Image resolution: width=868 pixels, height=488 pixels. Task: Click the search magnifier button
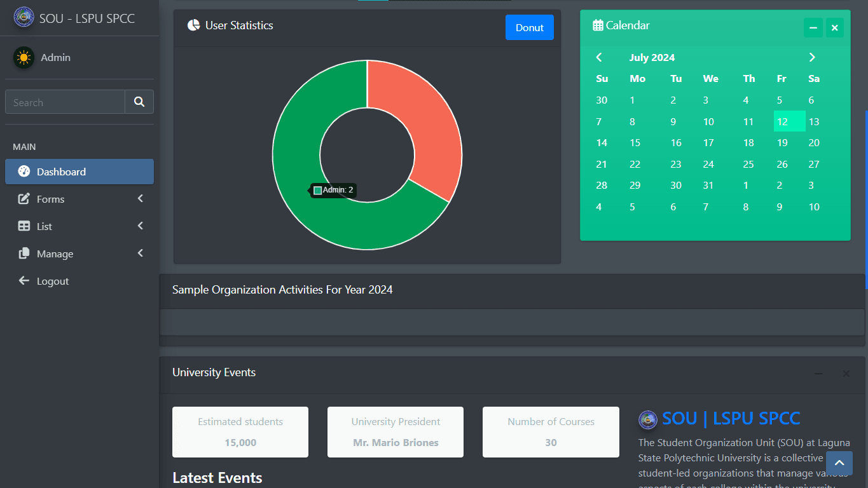(x=139, y=102)
